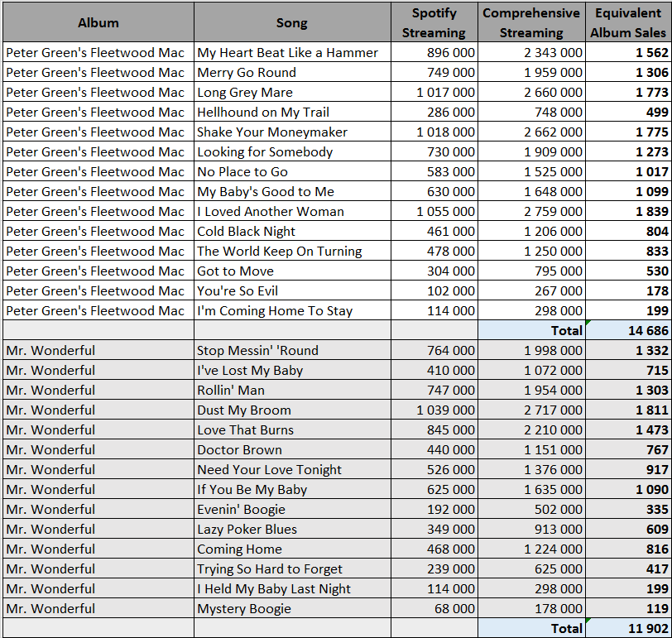Click the 14 686 total value
This screenshot has height=638, width=672.
pos(628,330)
